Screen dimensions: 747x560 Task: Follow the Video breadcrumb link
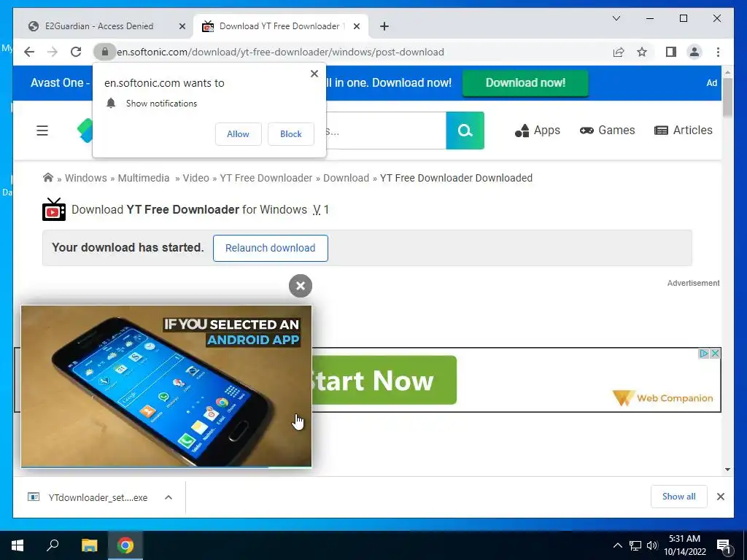[x=196, y=178]
